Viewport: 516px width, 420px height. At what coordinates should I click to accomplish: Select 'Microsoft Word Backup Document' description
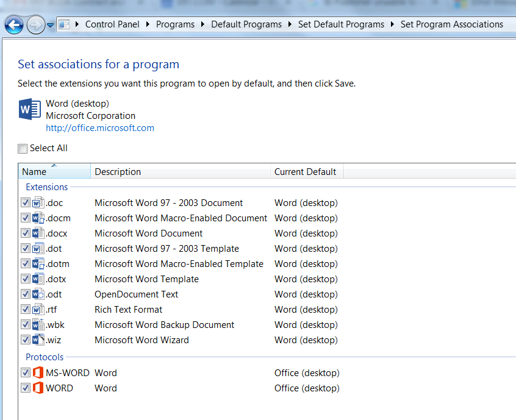point(164,325)
